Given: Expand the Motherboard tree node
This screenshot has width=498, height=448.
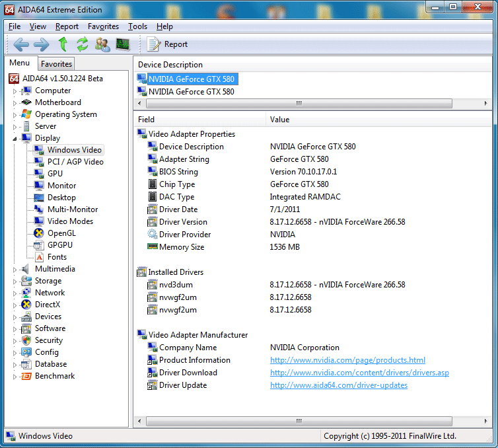Looking at the screenshot, I should 15,103.
